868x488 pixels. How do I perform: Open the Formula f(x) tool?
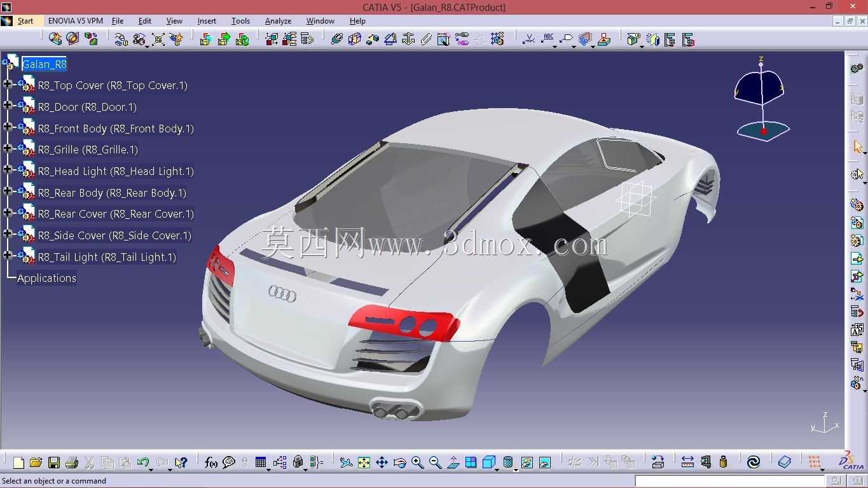tap(211, 463)
